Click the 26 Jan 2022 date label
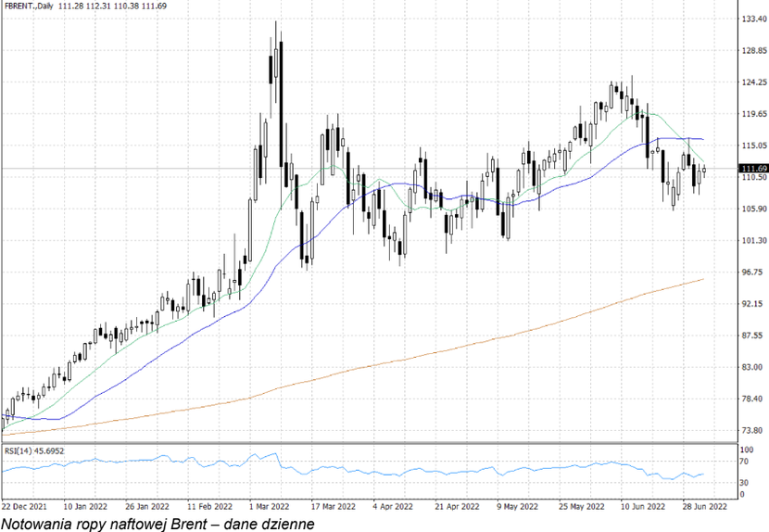Image resolution: width=769 pixels, height=532 pixels. tap(147, 506)
